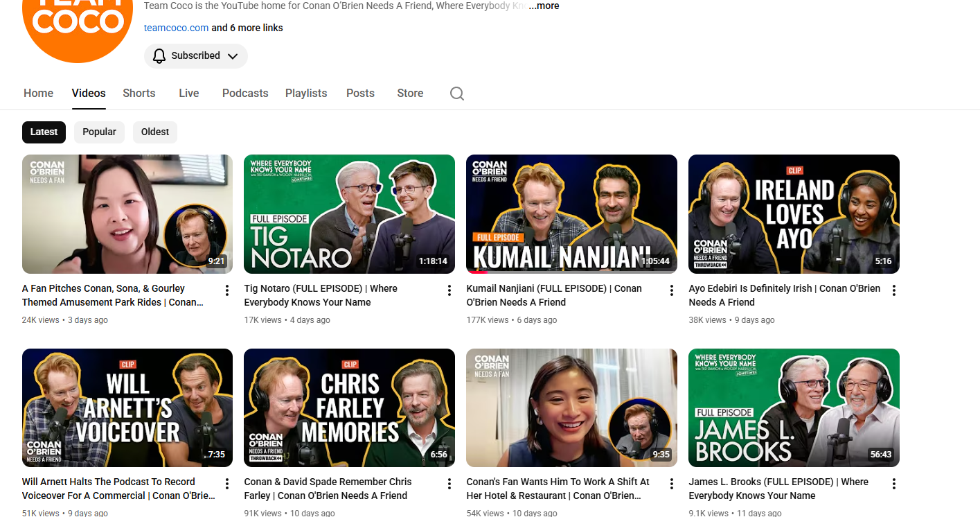The width and height of the screenshot is (980, 517).
Task: Click the watched progress bar on Kumail Nanjiani thumbnail
Action: [572, 272]
